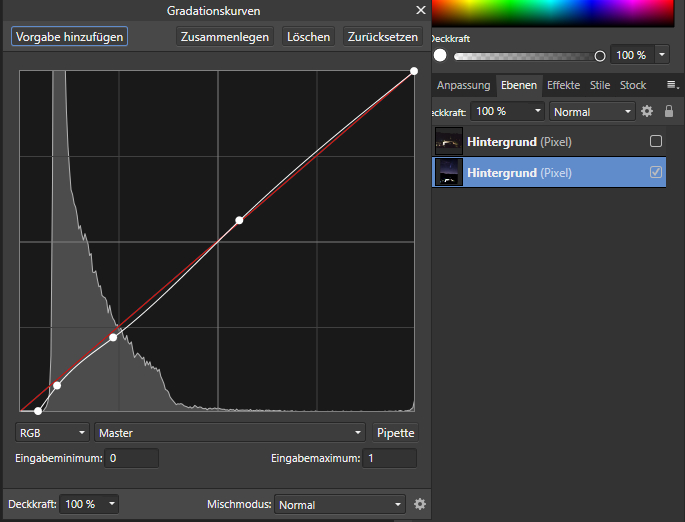Screen dimensions: 685x522
Task: Expand the color panel opacity 100 % dropdown arrow
Action: tap(662, 55)
